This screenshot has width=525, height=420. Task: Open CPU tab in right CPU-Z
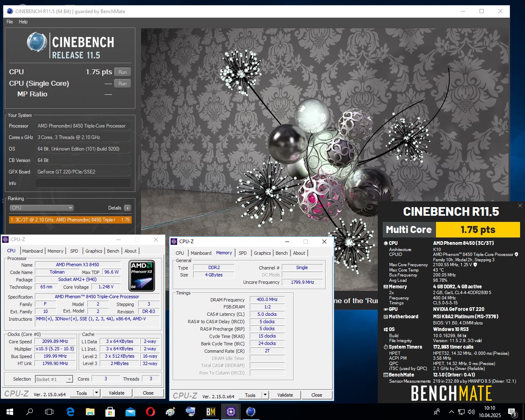click(x=180, y=253)
